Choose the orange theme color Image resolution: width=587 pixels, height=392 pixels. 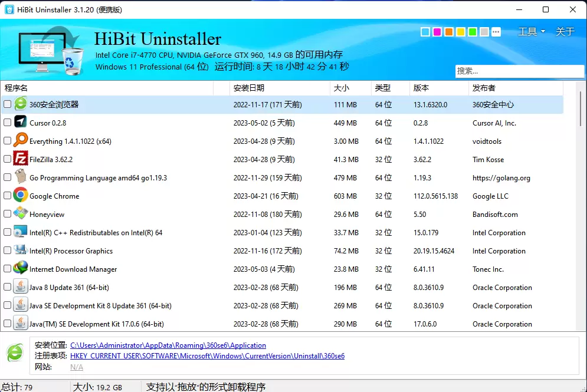(449, 32)
